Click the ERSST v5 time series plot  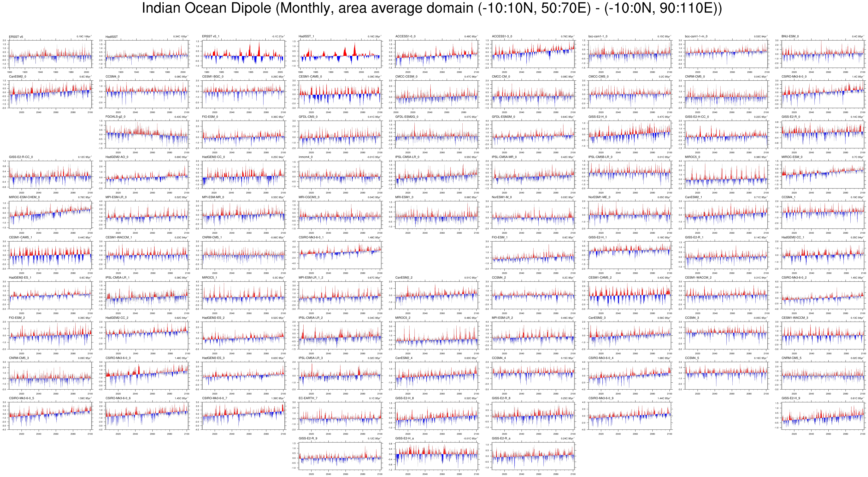[50, 54]
